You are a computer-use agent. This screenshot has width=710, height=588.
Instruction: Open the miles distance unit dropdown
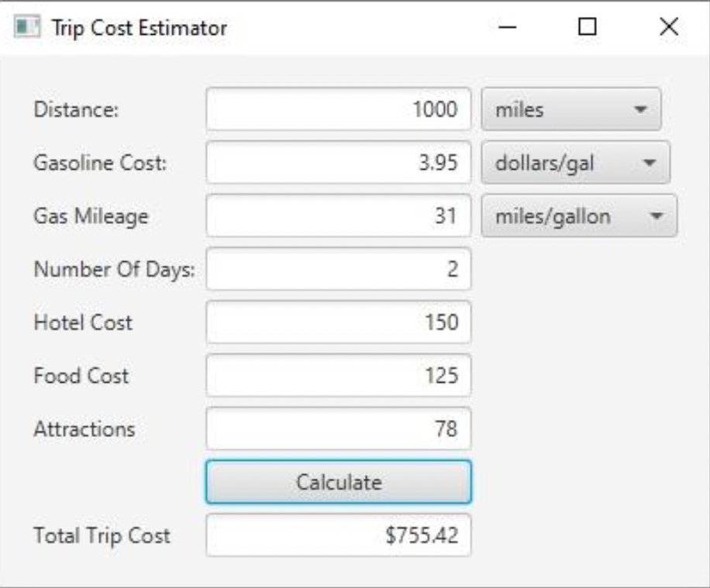(x=571, y=109)
